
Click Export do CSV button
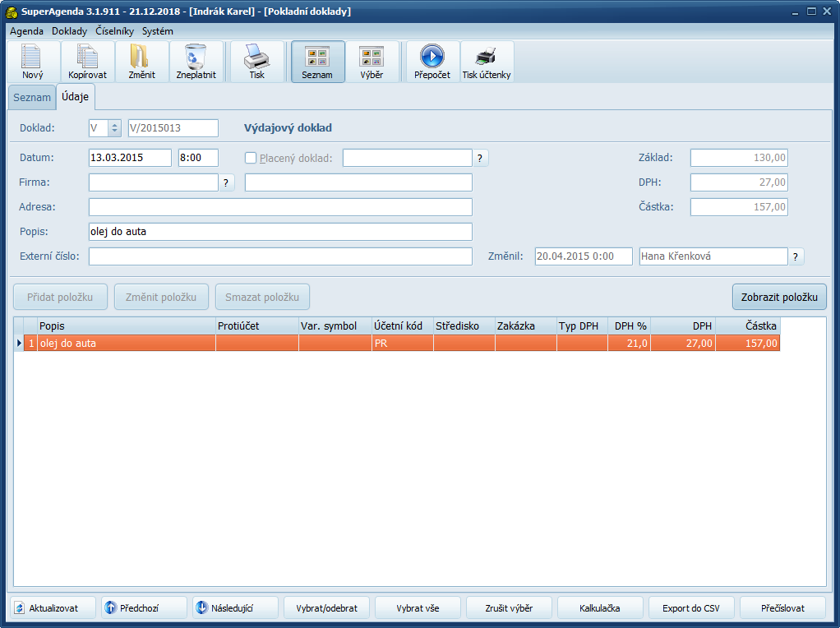(691, 608)
